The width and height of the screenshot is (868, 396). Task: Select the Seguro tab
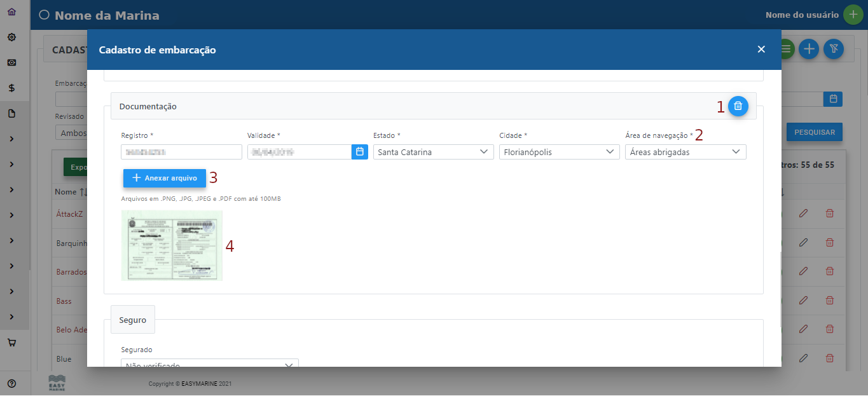coord(133,320)
